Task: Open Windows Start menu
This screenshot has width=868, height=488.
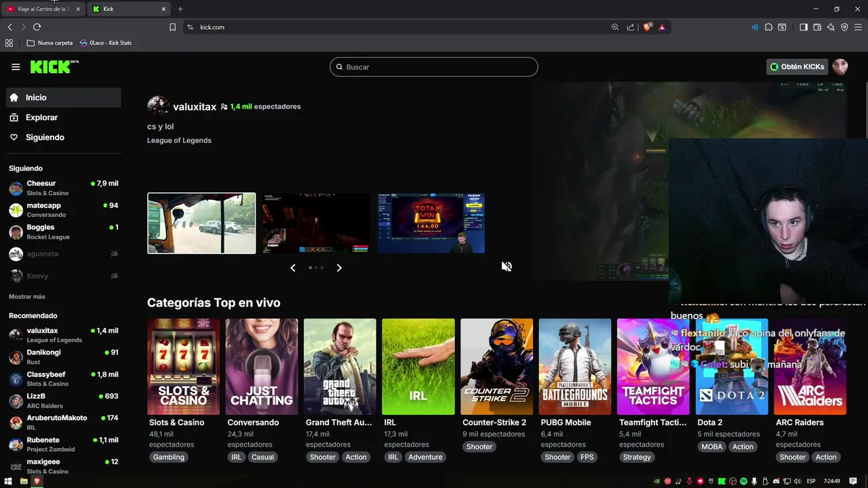Action: pyautogui.click(x=8, y=481)
